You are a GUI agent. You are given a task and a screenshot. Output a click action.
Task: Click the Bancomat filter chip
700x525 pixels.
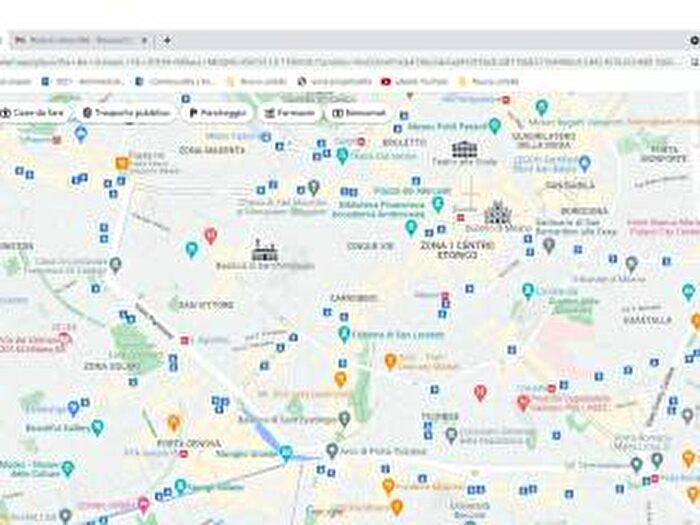click(358, 113)
